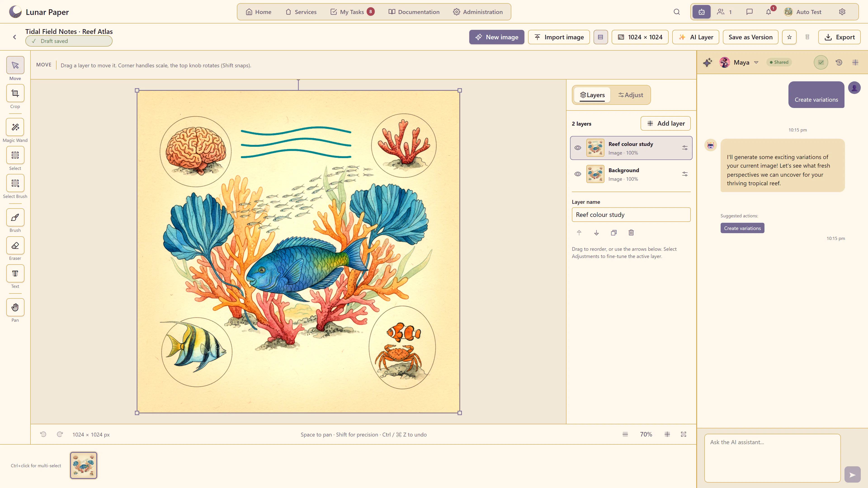Viewport: 868px width, 488px height.
Task: Click the redo arrow icon
Action: 60,434
